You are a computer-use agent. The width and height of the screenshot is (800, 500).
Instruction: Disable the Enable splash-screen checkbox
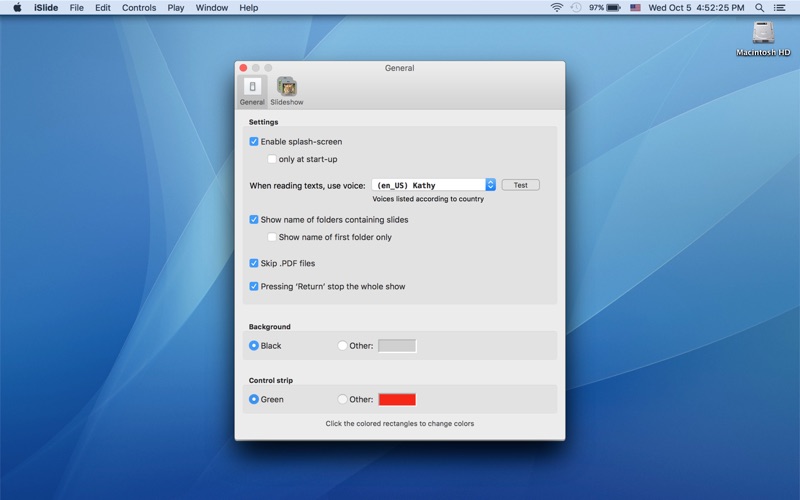pyautogui.click(x=254, y=141)
